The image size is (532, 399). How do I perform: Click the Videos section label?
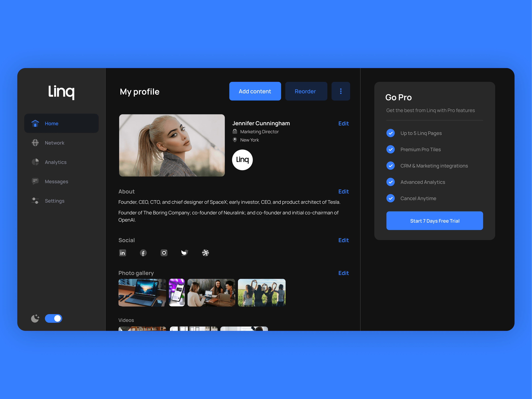click(x=126, y=320)
